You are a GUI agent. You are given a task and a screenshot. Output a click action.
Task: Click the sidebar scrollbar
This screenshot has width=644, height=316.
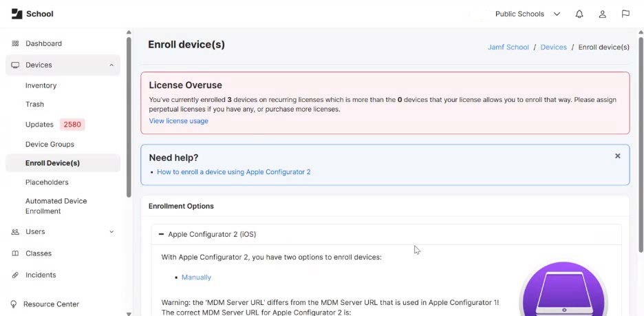(129, 117)
